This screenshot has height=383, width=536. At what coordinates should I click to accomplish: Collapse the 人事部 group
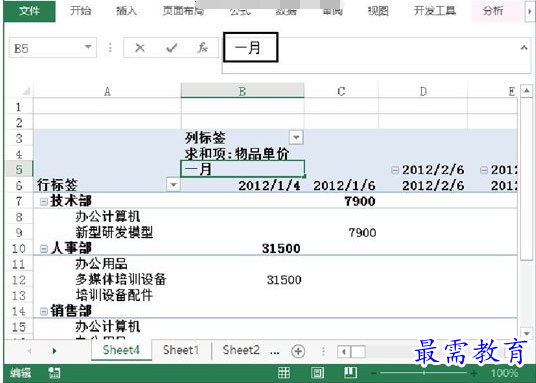43,249
